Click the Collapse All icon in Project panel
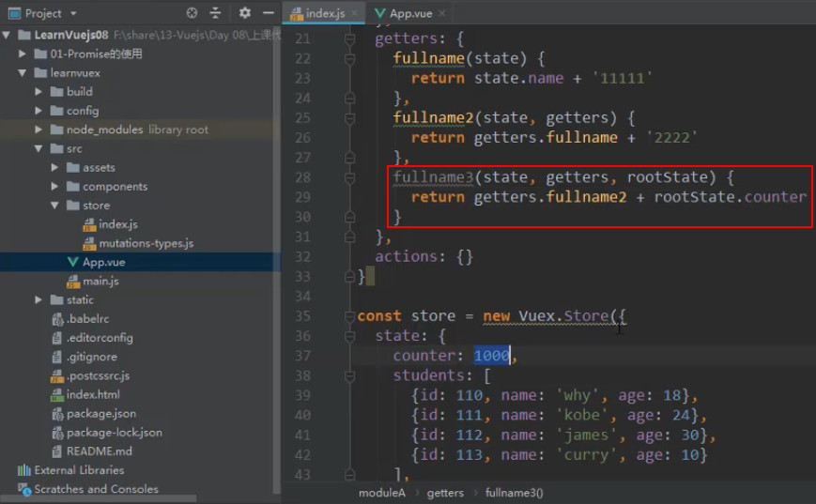Image resolution: width=816 pixels, height=504 pixels. click(x=215, y=13)
